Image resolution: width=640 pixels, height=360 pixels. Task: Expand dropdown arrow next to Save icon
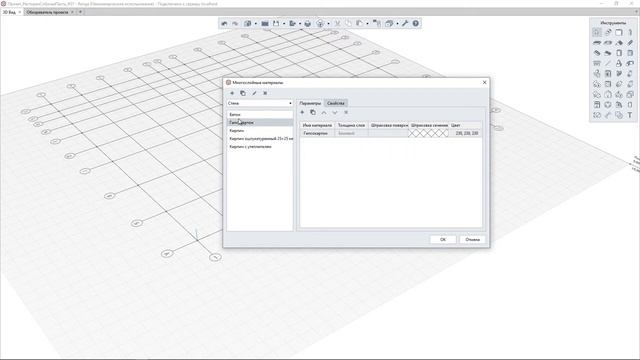pos(284,24)
